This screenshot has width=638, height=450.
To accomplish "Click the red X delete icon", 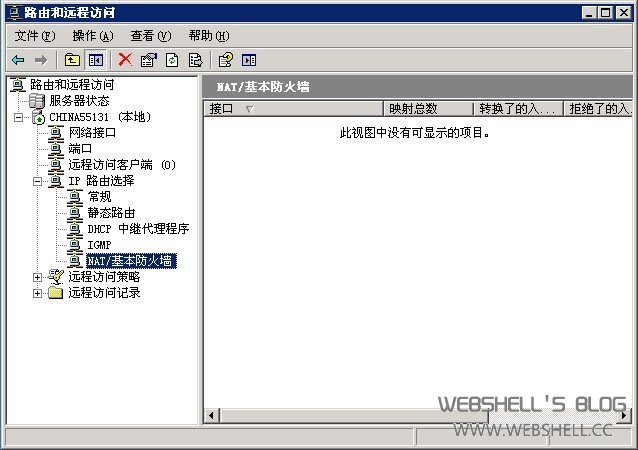I will point(125,60).
